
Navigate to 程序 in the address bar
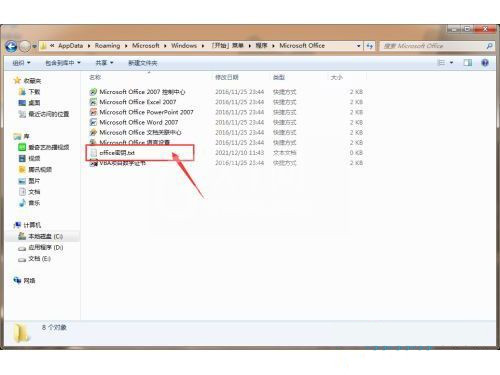(261, 46)
